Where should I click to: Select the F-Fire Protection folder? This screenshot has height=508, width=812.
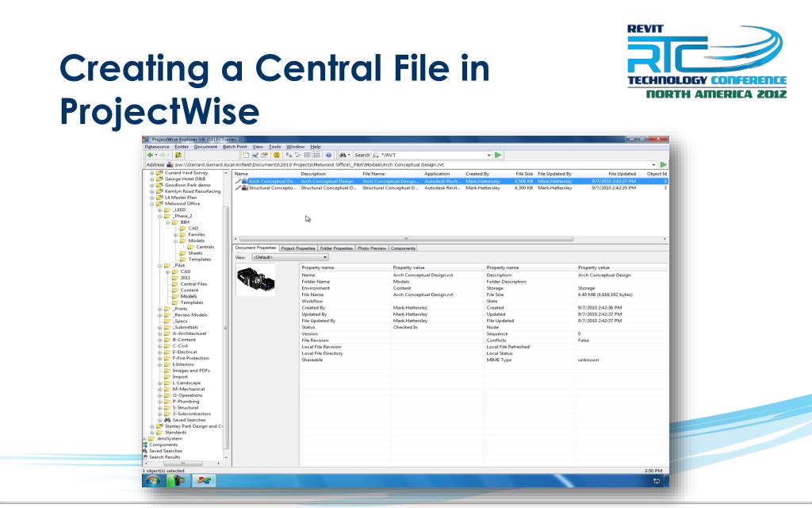(190, 358)
